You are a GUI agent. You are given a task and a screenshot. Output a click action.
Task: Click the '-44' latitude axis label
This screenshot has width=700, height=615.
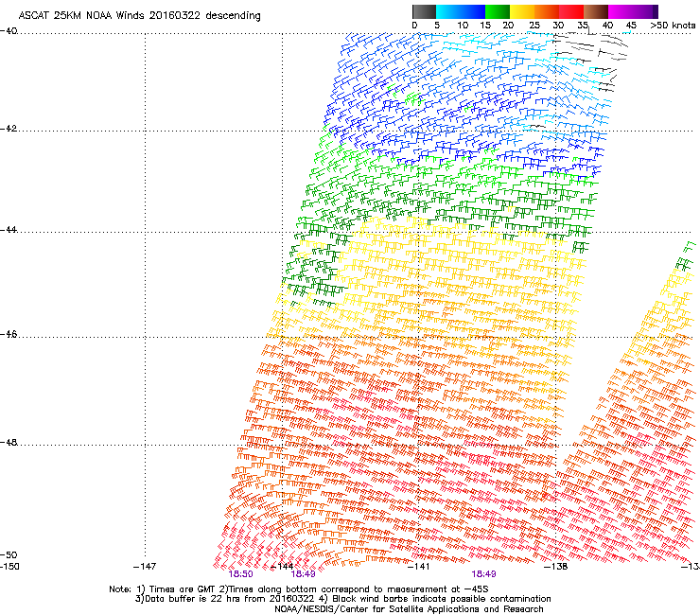point(9,230)
